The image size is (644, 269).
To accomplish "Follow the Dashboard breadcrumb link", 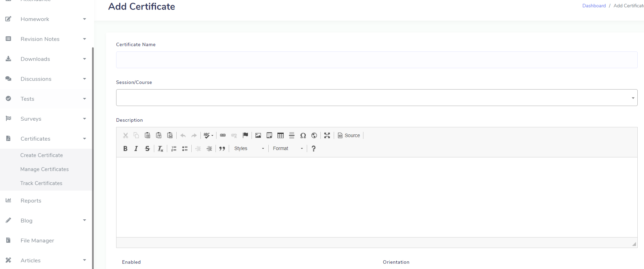I will pos(594,6).
